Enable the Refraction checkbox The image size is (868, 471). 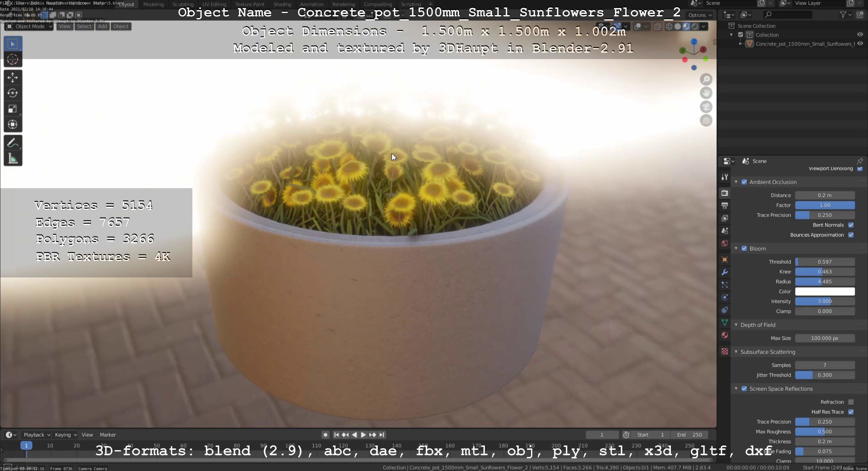coord(851,402)
